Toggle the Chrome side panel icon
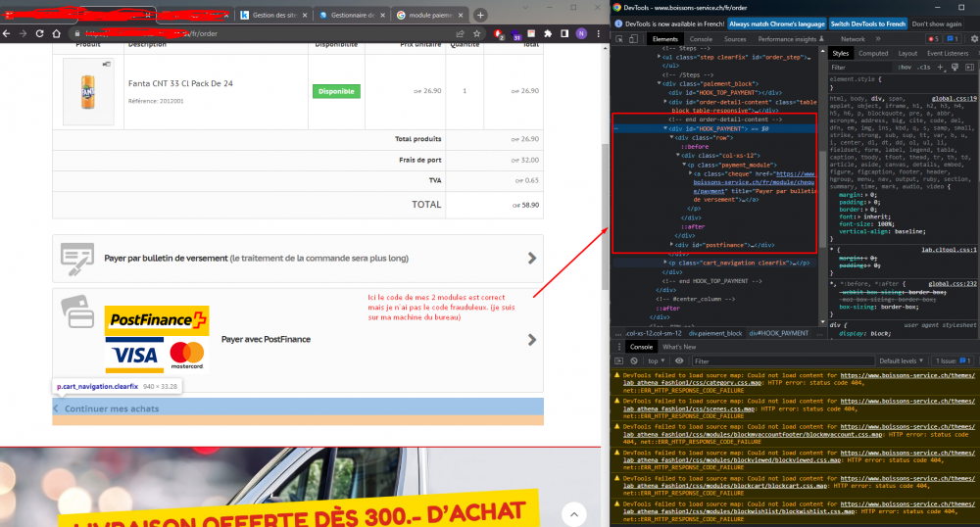This screenshot has height=527, width=980. 564,33
